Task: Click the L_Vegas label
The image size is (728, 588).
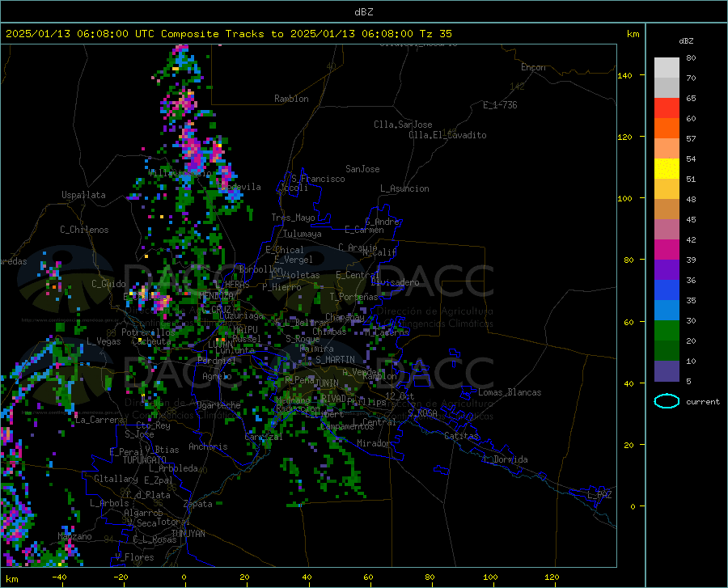Action: 104,341
